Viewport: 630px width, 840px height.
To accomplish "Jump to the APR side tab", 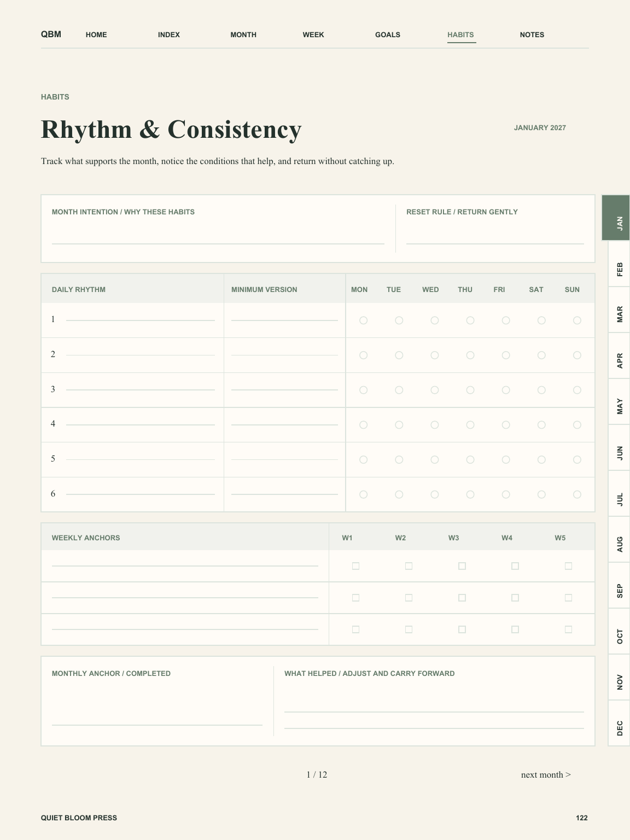I will click(x=619, y=355).
